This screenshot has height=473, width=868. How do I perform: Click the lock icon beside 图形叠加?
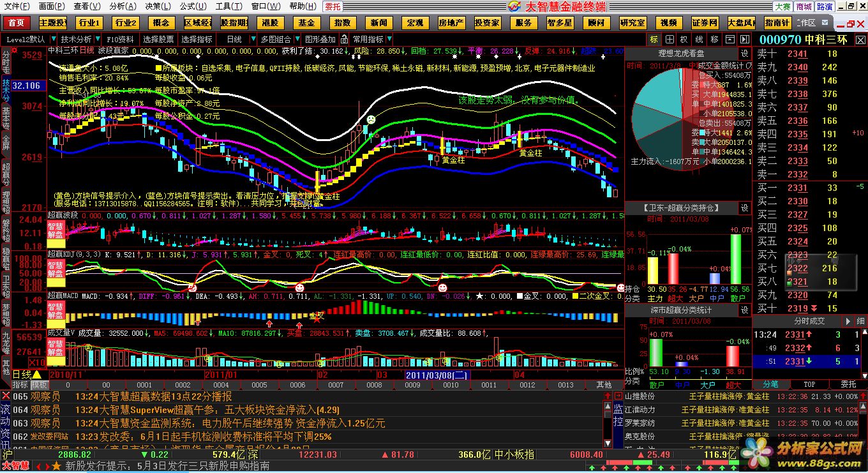[x=344, y=39]
